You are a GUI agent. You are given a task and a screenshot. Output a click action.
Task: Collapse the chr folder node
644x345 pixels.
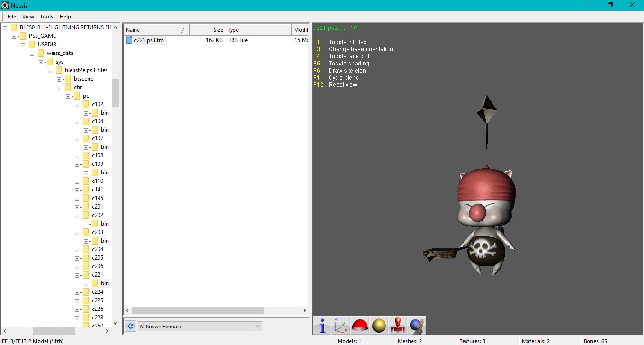pos(59,87)
